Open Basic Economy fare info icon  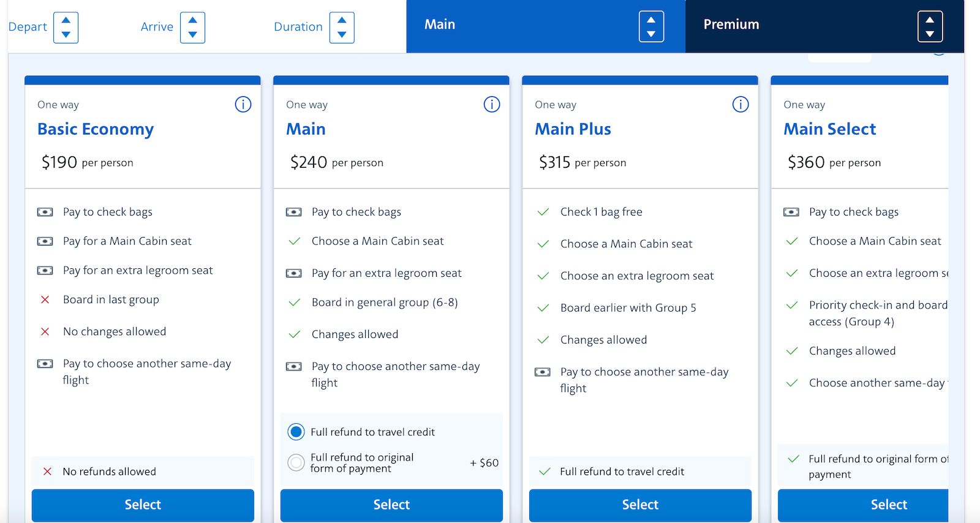coord(243,105)
